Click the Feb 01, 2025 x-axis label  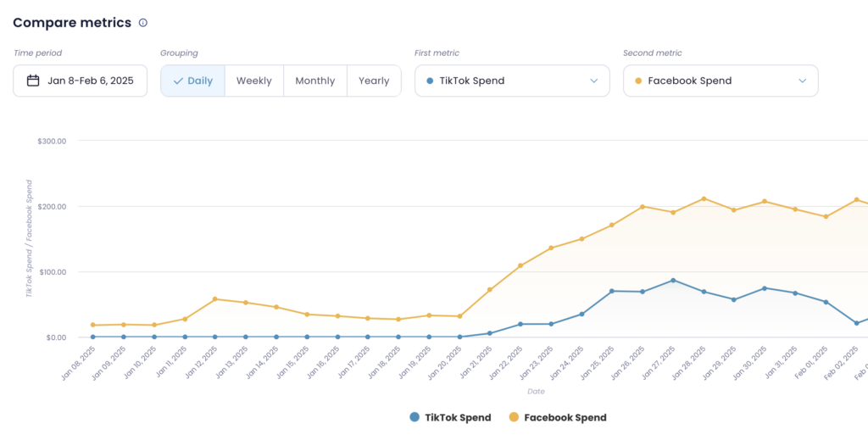click(x=813, y=364)
